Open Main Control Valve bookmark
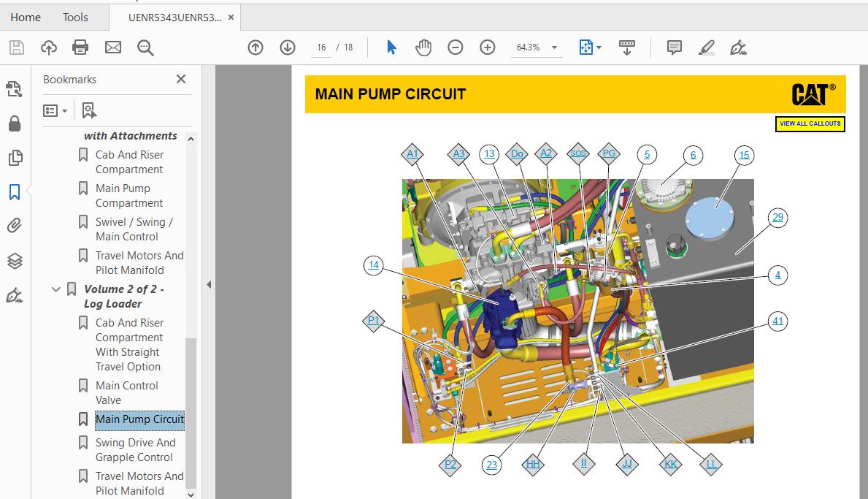The image size is (868, 499). pos(127,392)
